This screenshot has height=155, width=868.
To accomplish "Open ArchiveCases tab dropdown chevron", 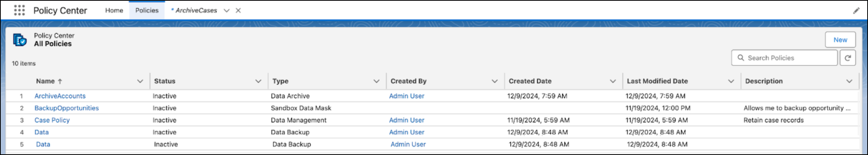I will [226, 10].
